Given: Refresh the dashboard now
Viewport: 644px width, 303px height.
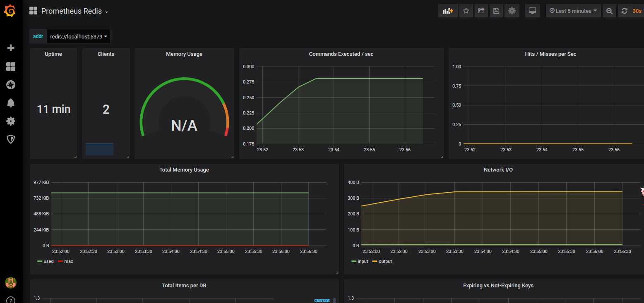Looking at the screenshot, I should 625,11.
